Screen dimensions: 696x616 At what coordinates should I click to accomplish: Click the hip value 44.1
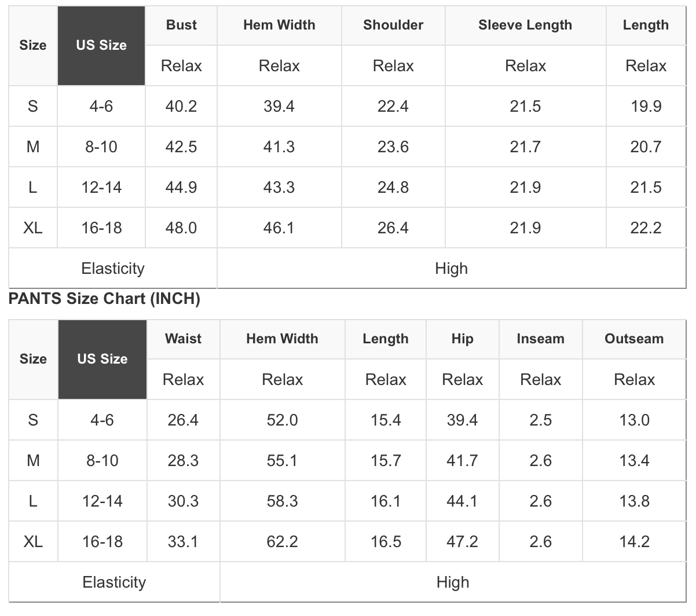(462, 501)
